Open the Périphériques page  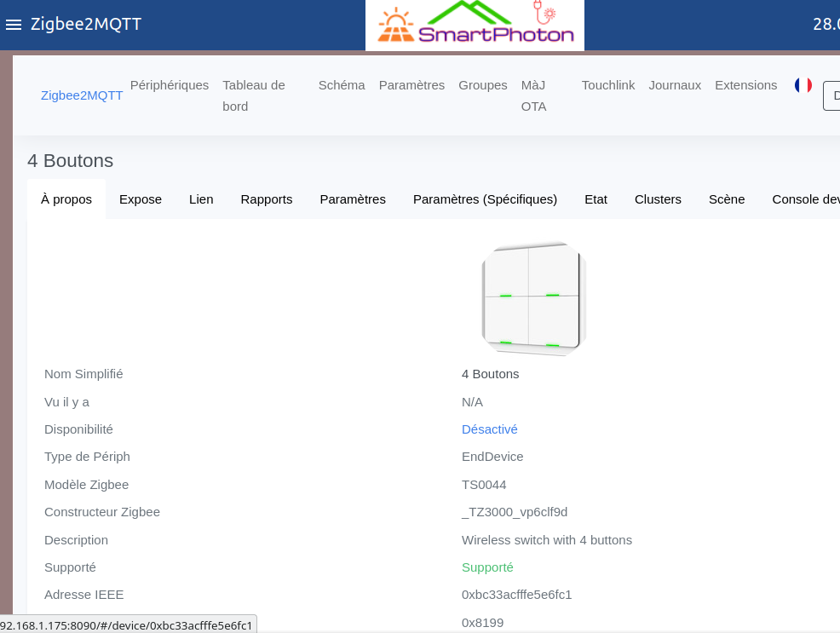click(x=170, y=85)
